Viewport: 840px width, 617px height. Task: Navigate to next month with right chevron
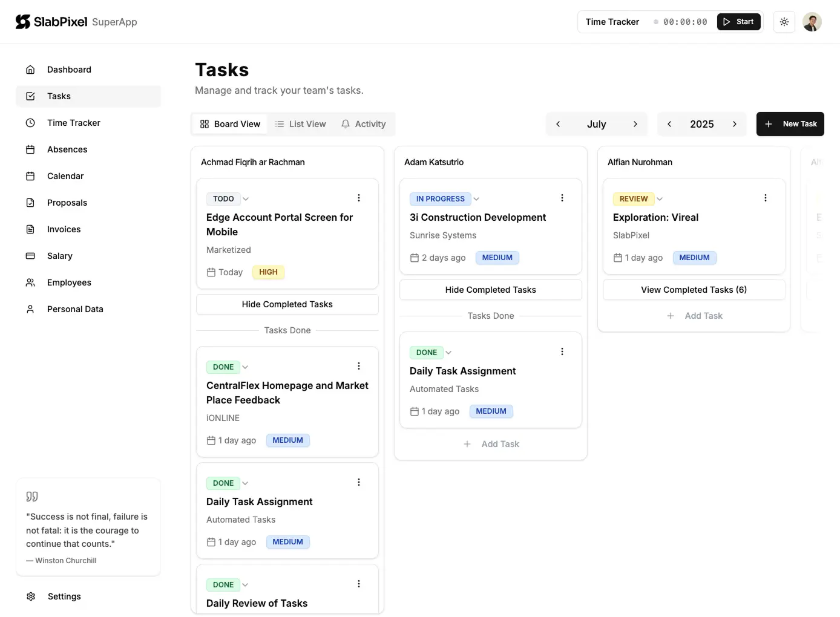tap(635, 124)
